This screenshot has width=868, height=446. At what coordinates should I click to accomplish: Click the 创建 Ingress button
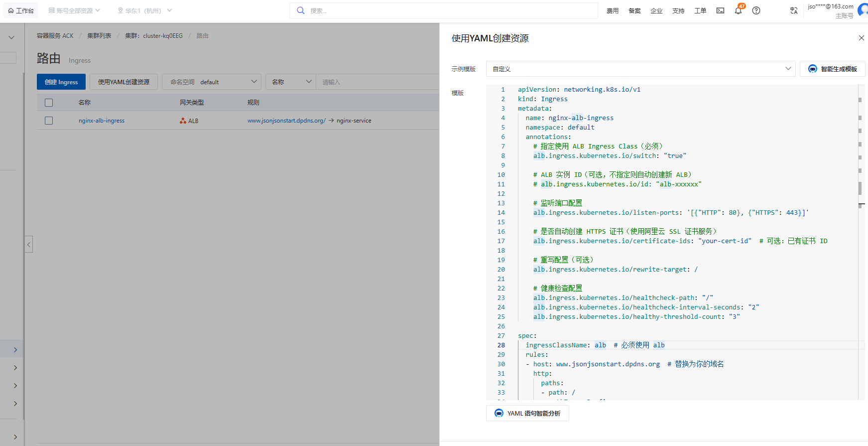[x=61, y=82]
